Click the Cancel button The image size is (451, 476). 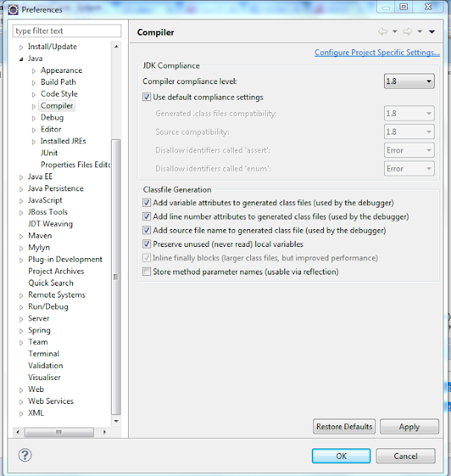406,456
